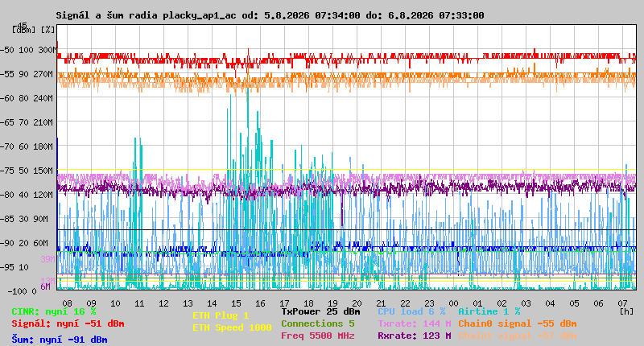Click the y-axis label "-75 50 150M"
Screen dimensions: 644x346
27,171
